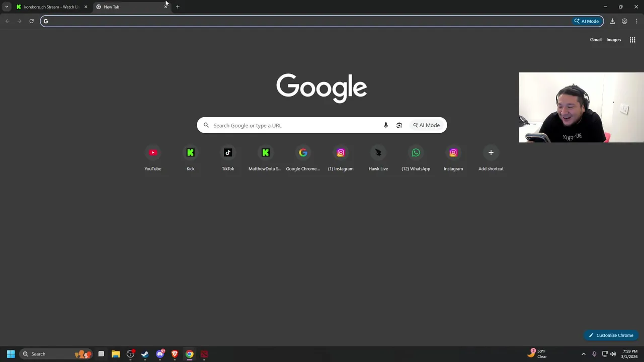Viewport: 644px width, 362px height.
Task: Open a new tab with the plus button
Action: (x=178, y=7)
